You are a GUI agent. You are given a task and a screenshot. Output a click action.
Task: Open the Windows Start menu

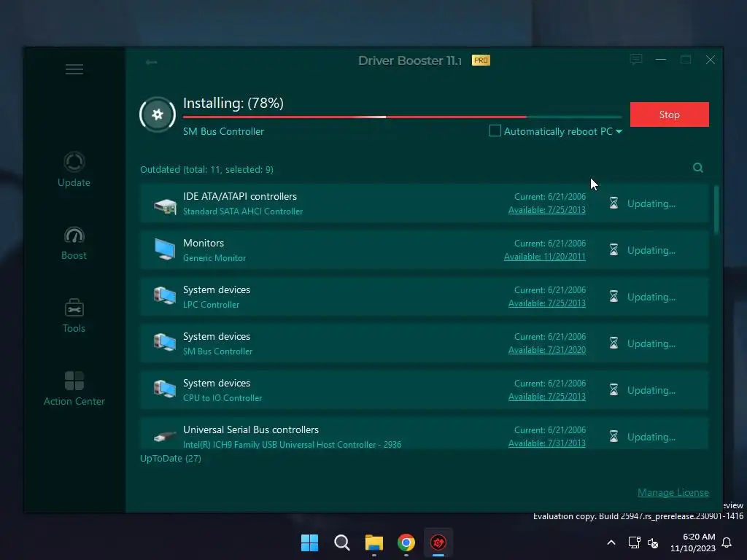click(309, 542)
